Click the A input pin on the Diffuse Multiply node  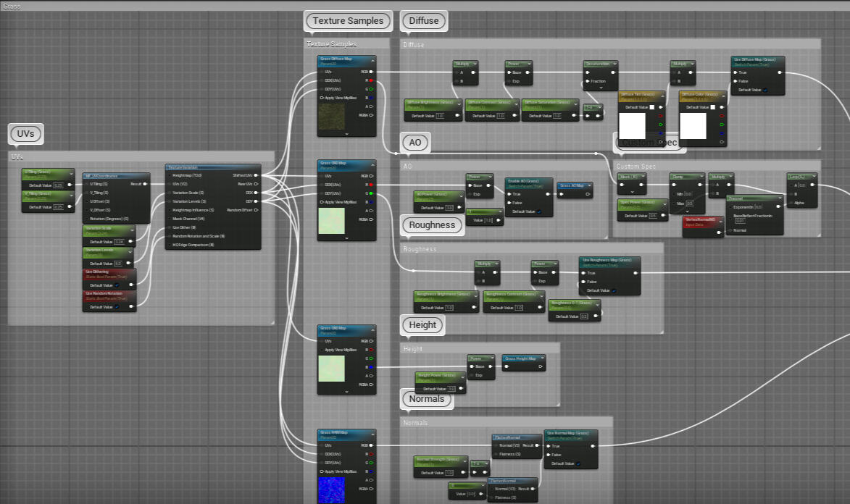[x=457, y=72]
